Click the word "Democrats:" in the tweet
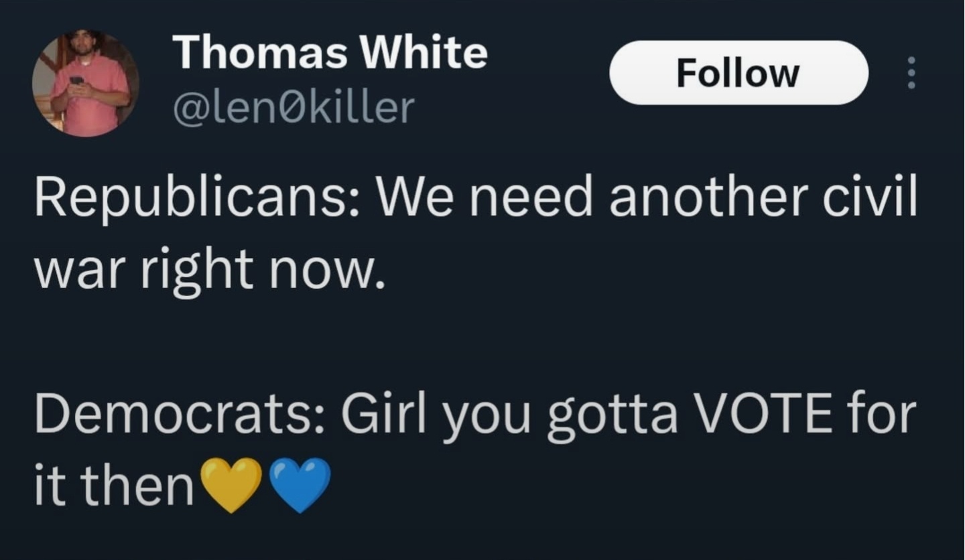This screenshot has height=560, width=965. click(181, 415)
